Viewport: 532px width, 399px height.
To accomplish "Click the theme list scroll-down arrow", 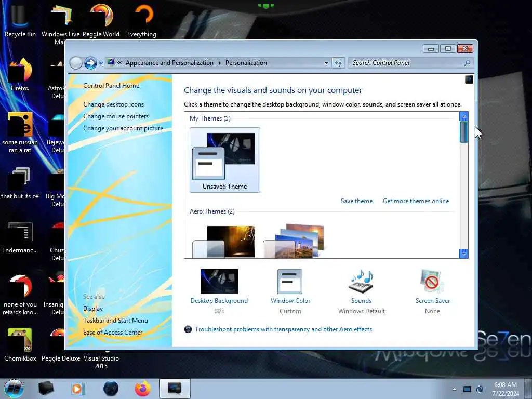I will click(x=463, y=254).
